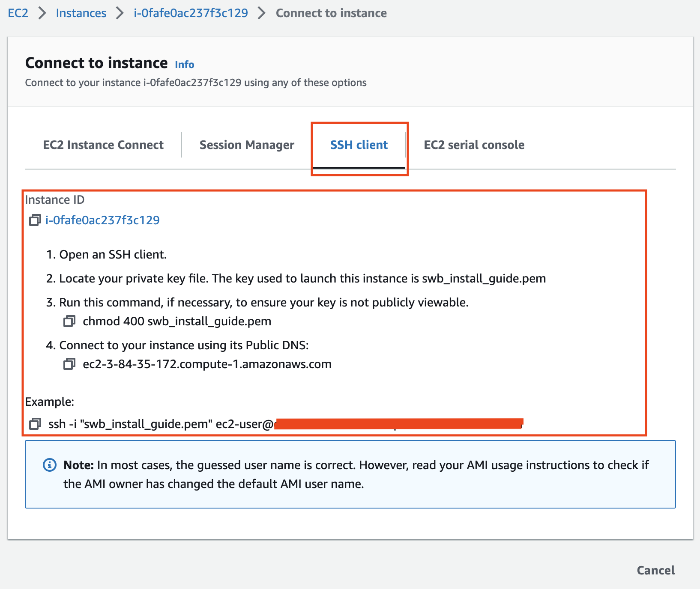The image size is (700, 589).
Task: Open the EC2 serial console tab
Action: click(x=474, y=145)
